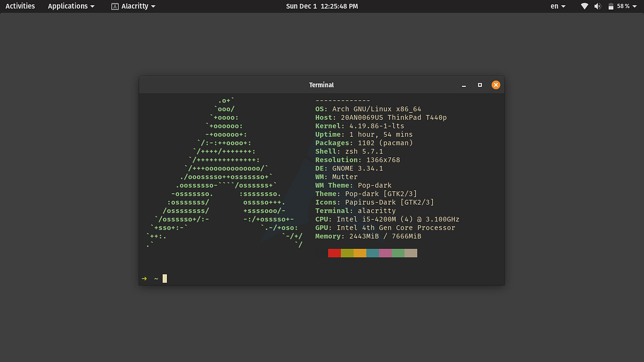
Task: Click 'CPU: Intel i5-4200M' line
Action: pyautogui.click(x=387, y=219)
